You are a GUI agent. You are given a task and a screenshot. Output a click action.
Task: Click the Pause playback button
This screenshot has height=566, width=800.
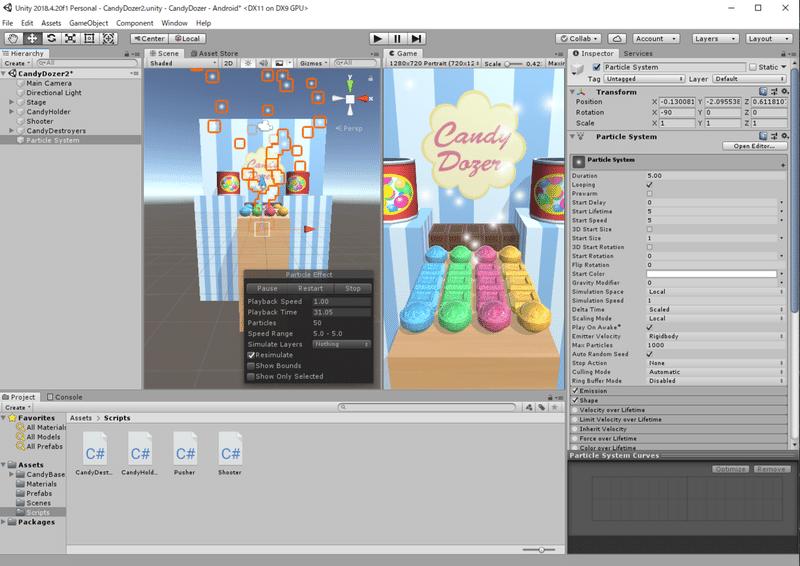point(397,38)
